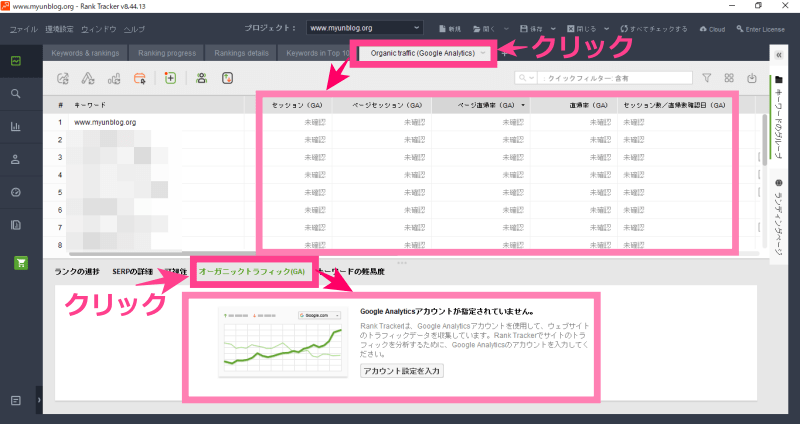Open the Rank Tracking module in sidebar
Screen dimensions: 800x424
click(16, 61)
